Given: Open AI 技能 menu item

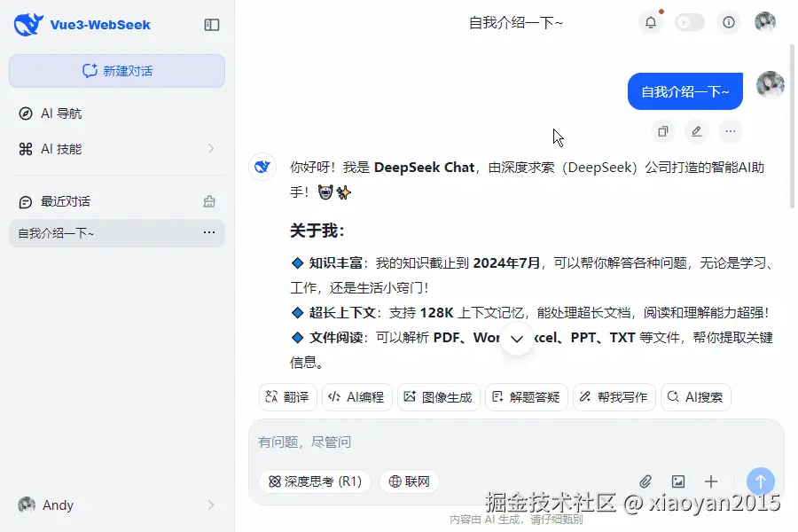Looking at the screenshot, I should click(117, 149).
